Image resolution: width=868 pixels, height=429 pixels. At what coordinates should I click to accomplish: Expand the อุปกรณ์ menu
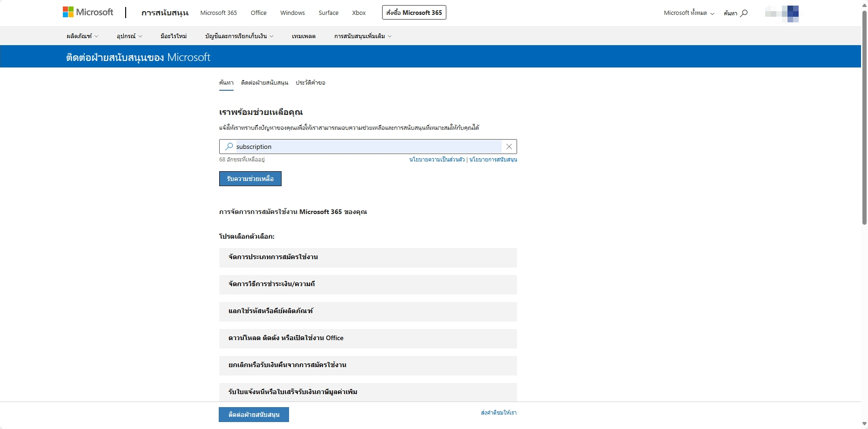(129, 36)
